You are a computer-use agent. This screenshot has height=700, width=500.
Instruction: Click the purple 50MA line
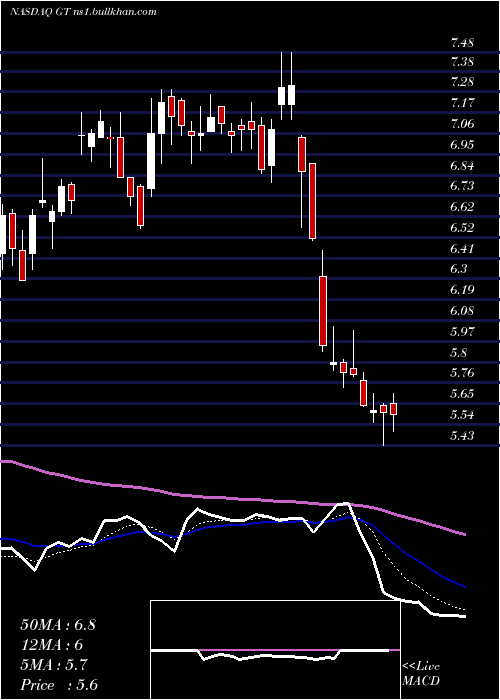coord(232,497)
